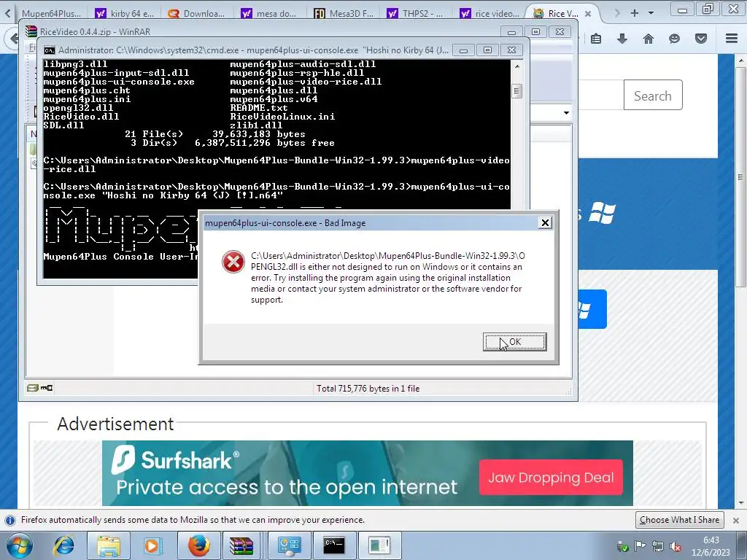Open a new Firefox tab with plus

coord(634,13)
